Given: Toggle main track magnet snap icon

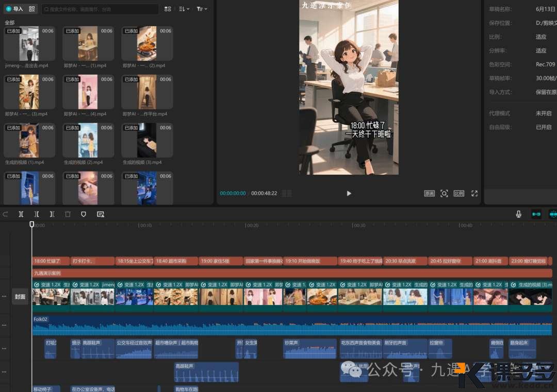Looking at the screenshot, I should coord(536,214).
